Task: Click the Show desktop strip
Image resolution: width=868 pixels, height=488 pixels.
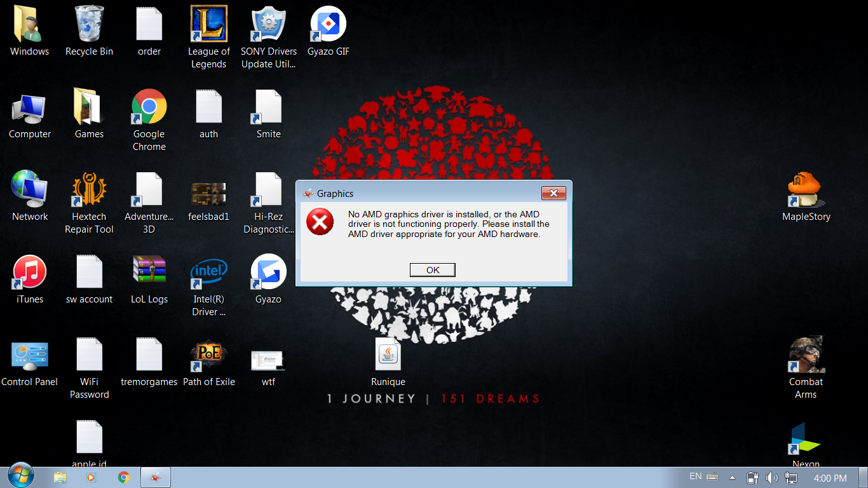Action: tap(864, 478)
